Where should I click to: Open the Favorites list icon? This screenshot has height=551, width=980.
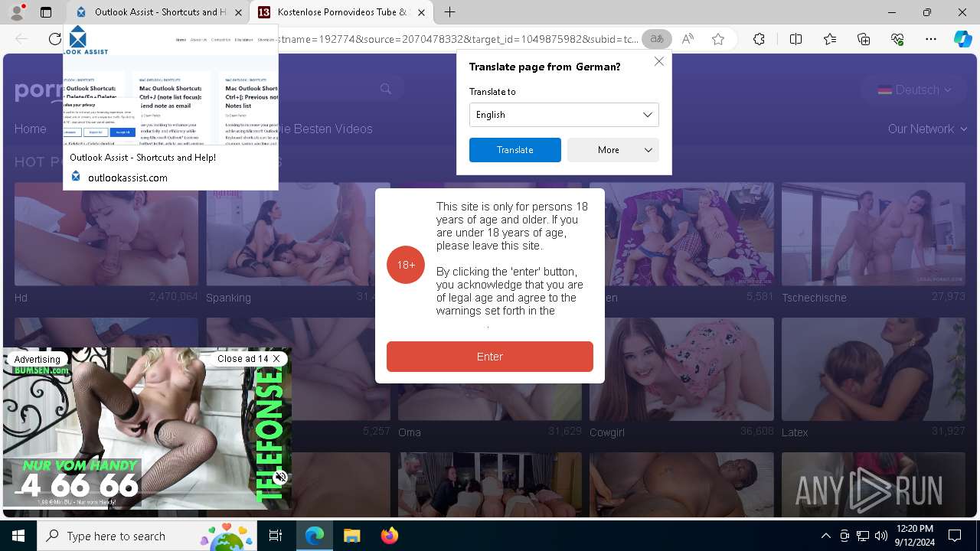pyautogui.click(x=830, y=39)
